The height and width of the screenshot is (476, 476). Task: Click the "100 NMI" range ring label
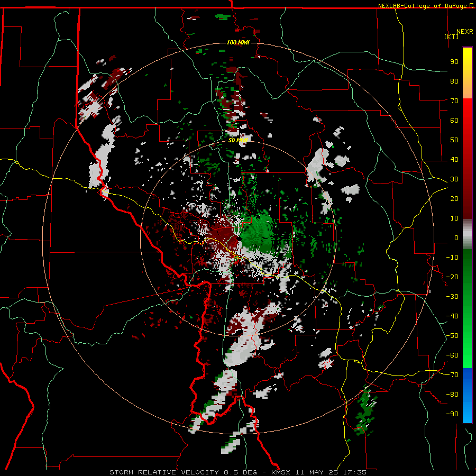click(238, 42)
